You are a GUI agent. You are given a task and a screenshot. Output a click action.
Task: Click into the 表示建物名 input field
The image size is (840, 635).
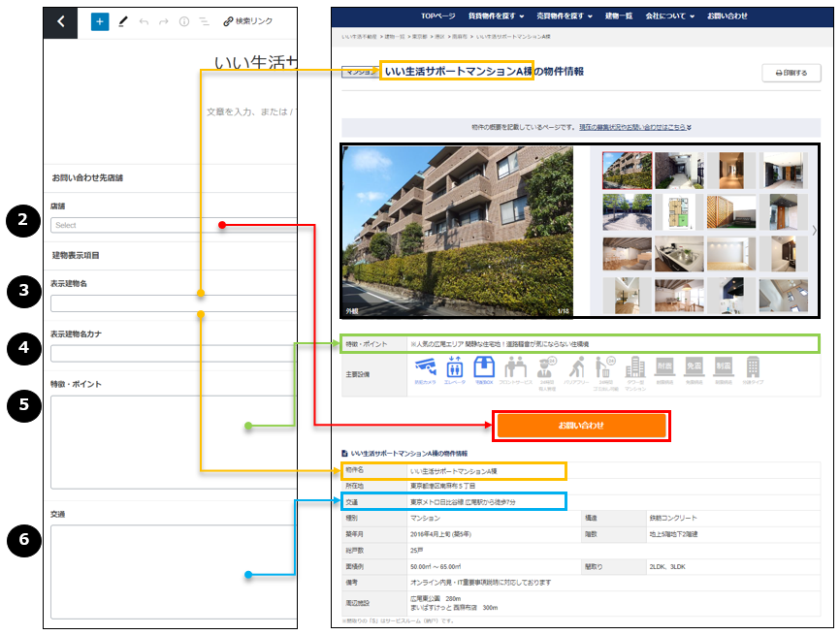173,303
